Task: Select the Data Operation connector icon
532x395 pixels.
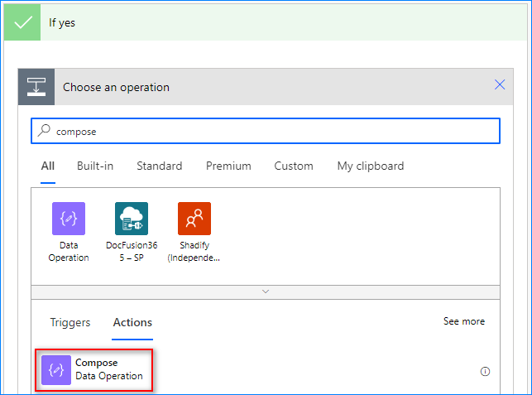Action: (x=69, y=219)
